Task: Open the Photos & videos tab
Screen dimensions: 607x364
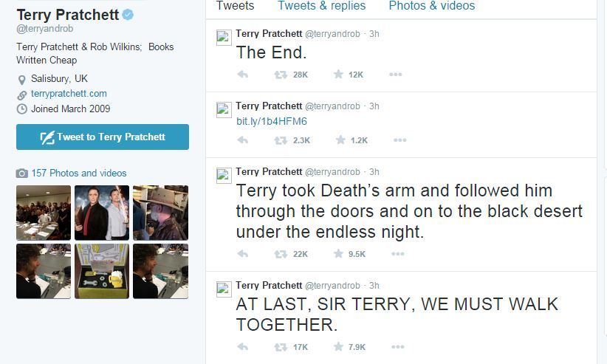Action: (x=431, y=6)
